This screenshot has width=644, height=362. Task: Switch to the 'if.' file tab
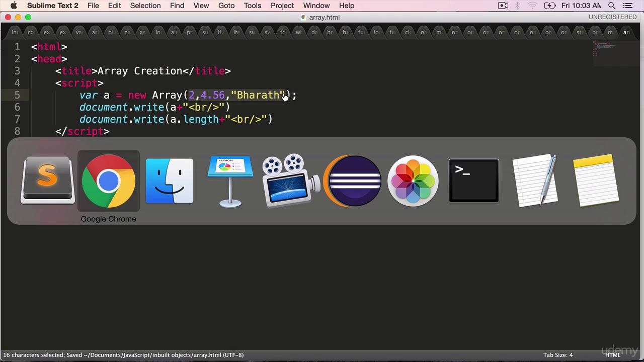pos(220,32)
